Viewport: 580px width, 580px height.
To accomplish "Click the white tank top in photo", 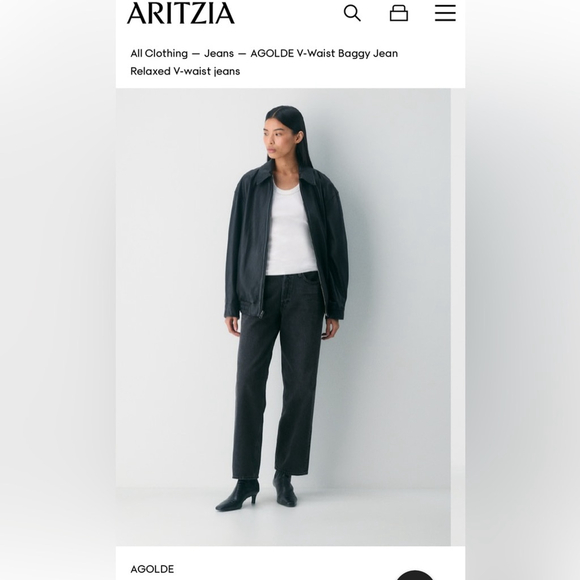I will 289,229.
